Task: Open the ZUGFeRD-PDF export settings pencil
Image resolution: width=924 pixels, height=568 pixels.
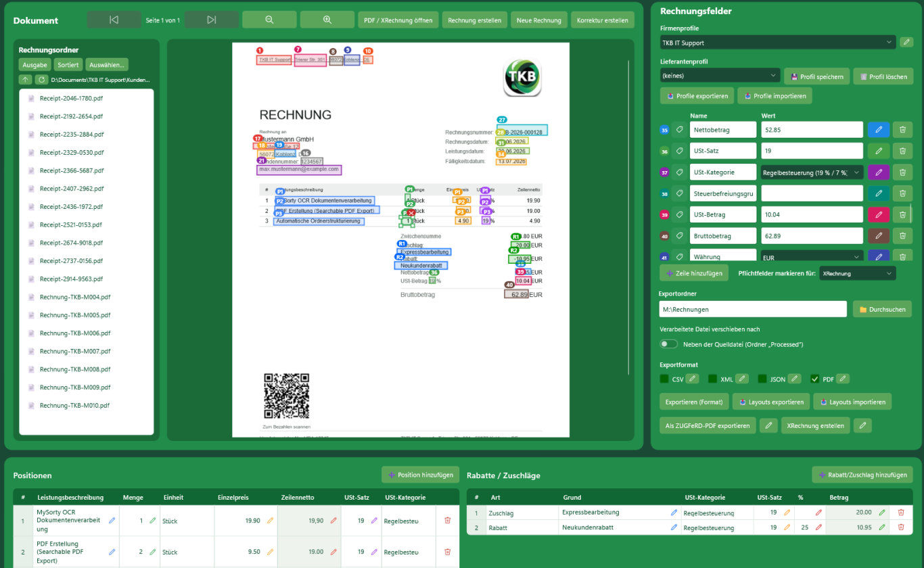Action: coord(768,425)
